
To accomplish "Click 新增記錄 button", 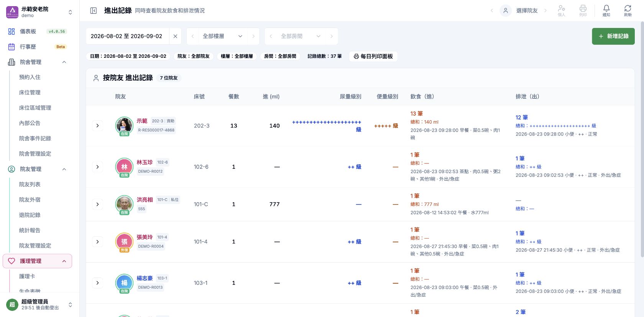I will 613,36.
